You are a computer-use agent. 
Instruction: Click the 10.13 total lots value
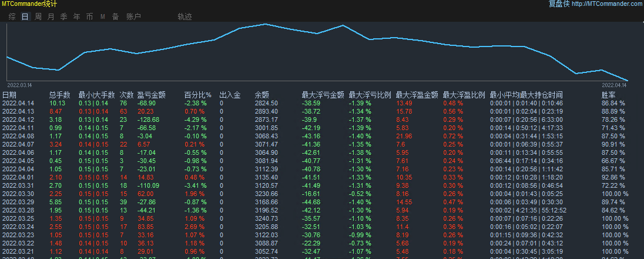click(x=57, y=104)
